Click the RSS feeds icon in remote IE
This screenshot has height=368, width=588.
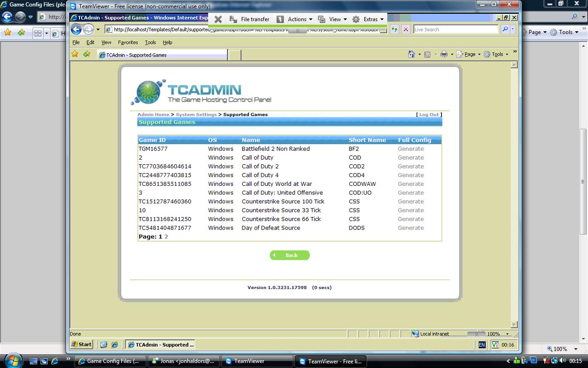pyautogui.click(x=427, y=54)
